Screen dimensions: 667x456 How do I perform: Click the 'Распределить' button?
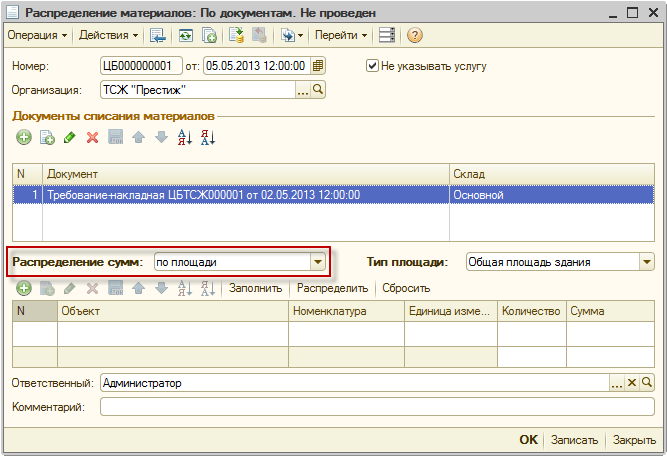pyautogui.click(x=335, y=288)
